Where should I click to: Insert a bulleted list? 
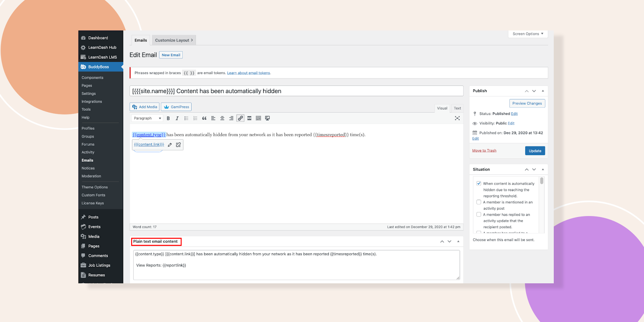click(x=186, y=118)
